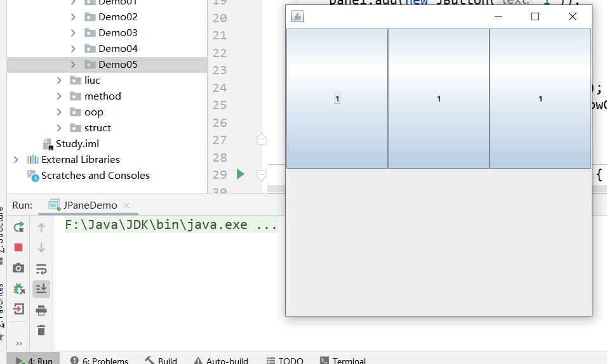The width and height of the screenshot is (607, 364).
Task: Click the green bug attach debugger icon
Action: pos(18,289)
